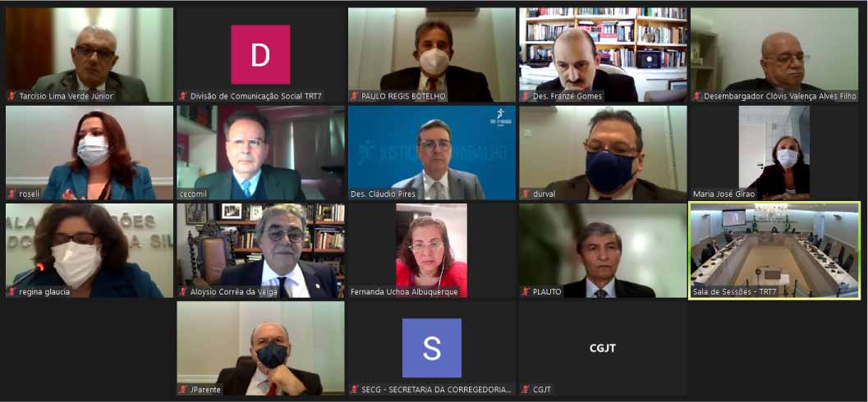This screenshot has height=402, width=868.
Task: Click muted microphone icon beside durval
Action: tap(526, 194)
